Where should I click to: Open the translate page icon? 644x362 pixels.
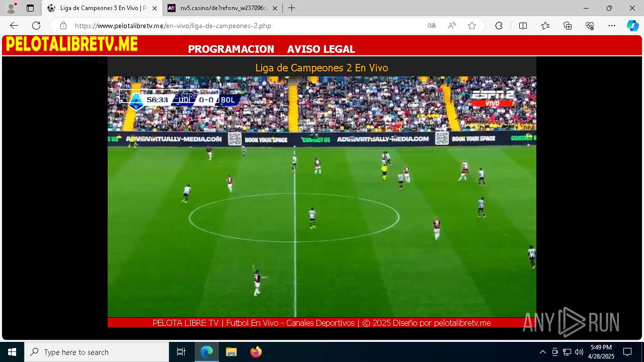click(432, 26)
